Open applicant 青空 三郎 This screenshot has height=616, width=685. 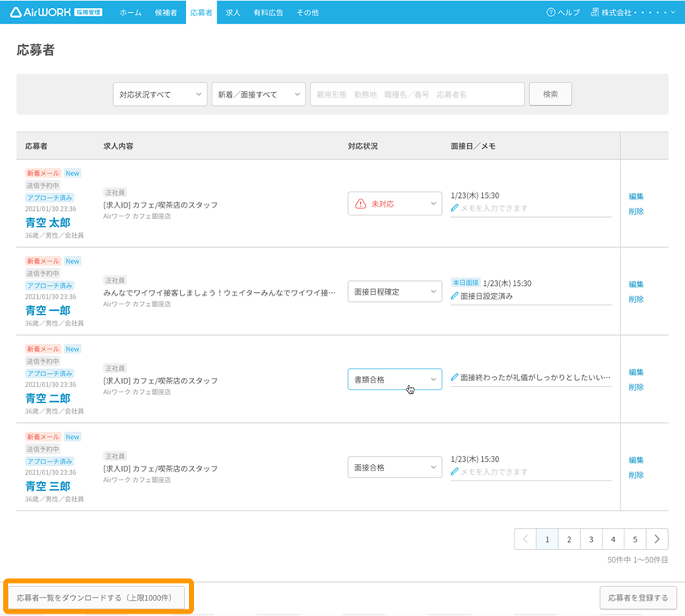click(48, 486)
